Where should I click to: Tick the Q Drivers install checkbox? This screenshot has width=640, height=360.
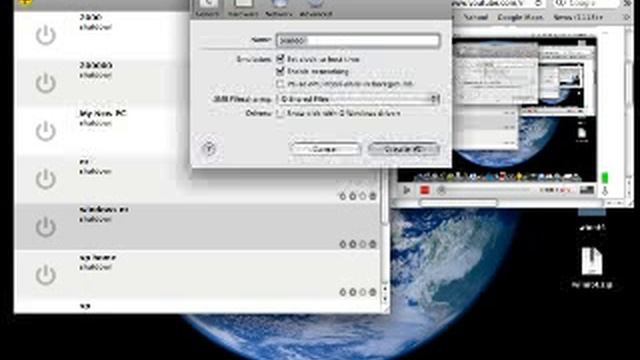pyautogui.click(x=280, y=113)
